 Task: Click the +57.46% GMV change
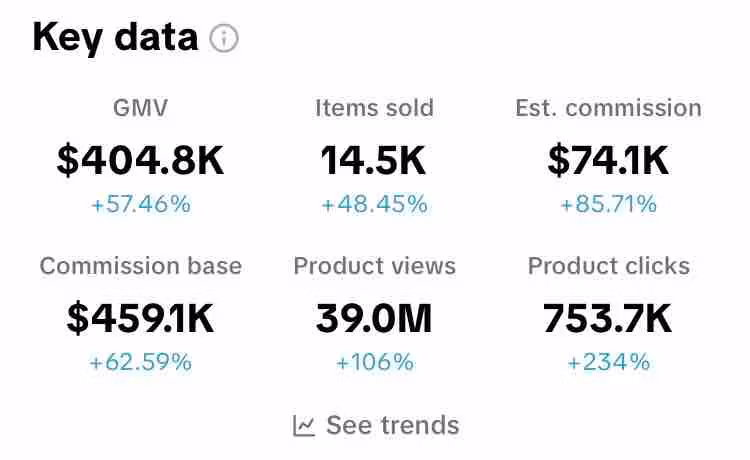click(140, 205)
